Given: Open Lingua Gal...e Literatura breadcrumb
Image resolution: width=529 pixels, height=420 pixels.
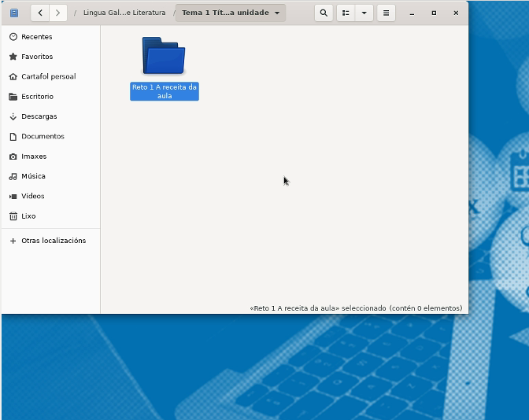Looking at the screenshot, I should pyautogui.click(x=124, y=13).
